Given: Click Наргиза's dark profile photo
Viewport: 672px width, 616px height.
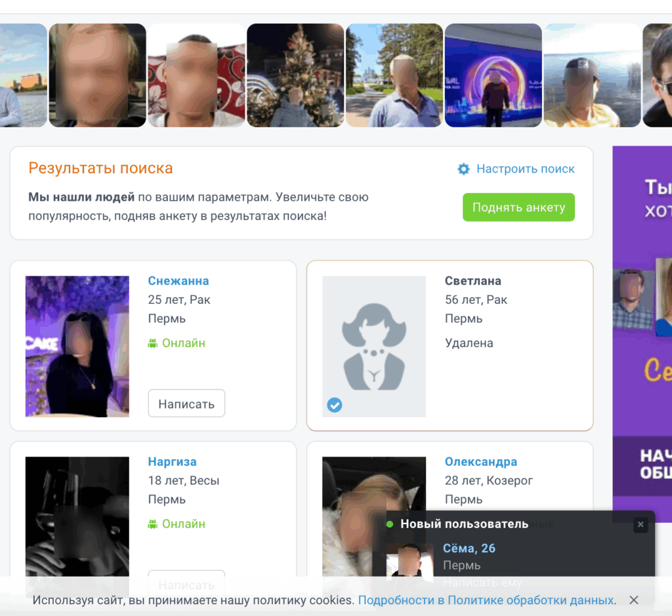Looking at the screenshot, I should [77, 518].
